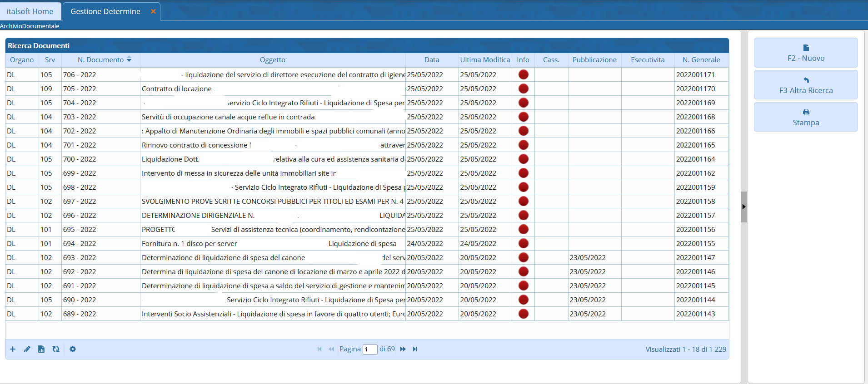This screenshot has width=868, height=384.
Task: Expand the collapsed side panel arrow
Action: pyautogui.click(x=743, y=207)
